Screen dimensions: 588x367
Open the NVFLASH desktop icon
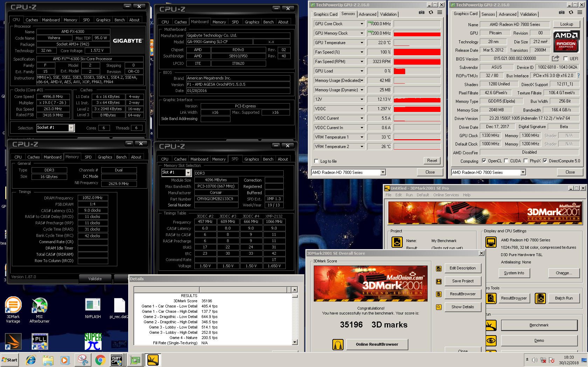[x=93, y=308]
